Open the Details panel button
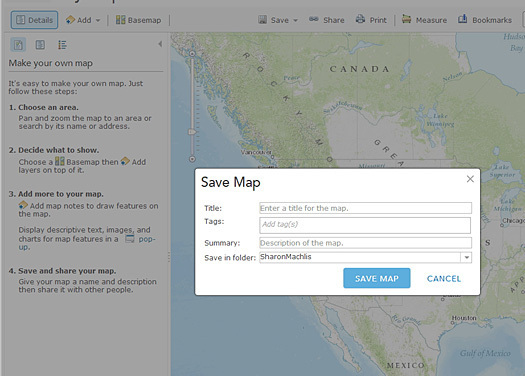Screen dimensions: 525x376 point(34,20)
